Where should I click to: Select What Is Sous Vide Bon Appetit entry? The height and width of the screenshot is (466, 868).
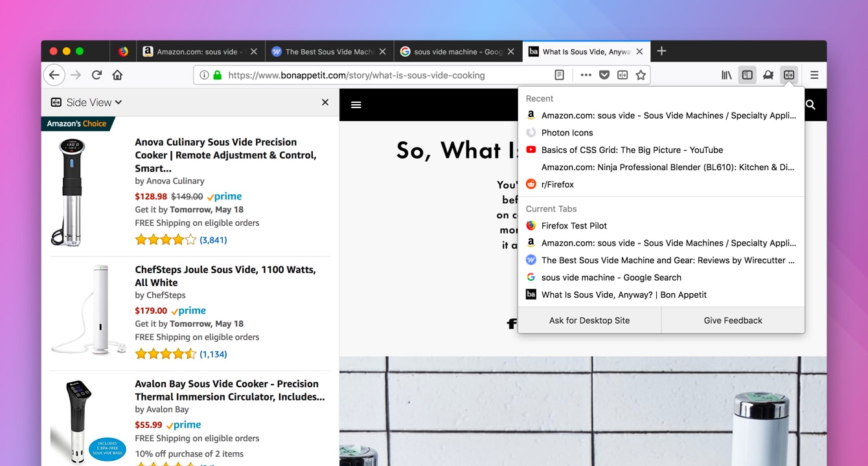point(661,294)
